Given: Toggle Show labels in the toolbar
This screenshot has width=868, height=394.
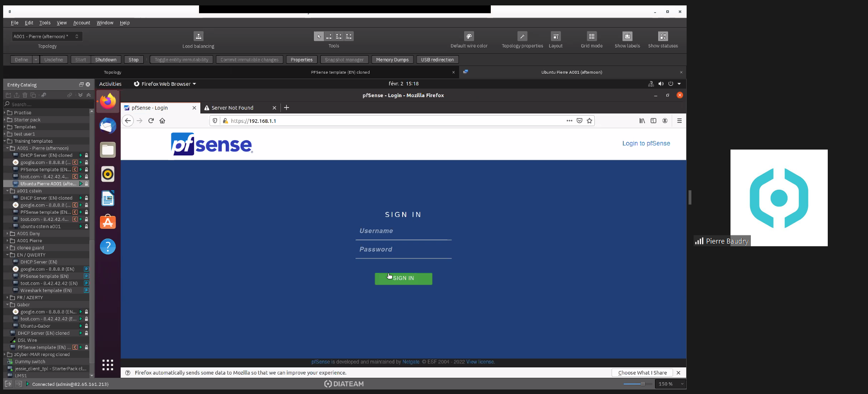Looking at the screenshot, I should point(627,37).
